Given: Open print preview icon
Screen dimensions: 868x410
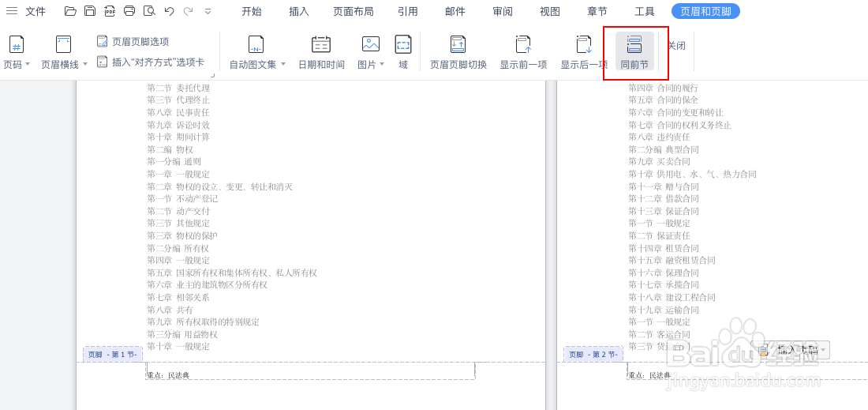Looking at the screenshot, I should pos(149,10).
